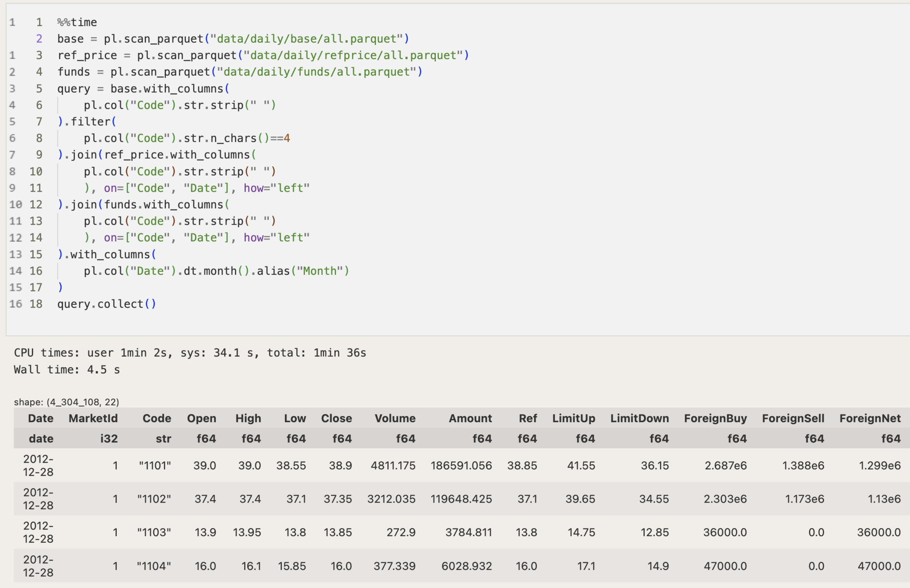Click line number 18 in the gutter
This screenshot has width=910, height=588.
coord(36,304)
